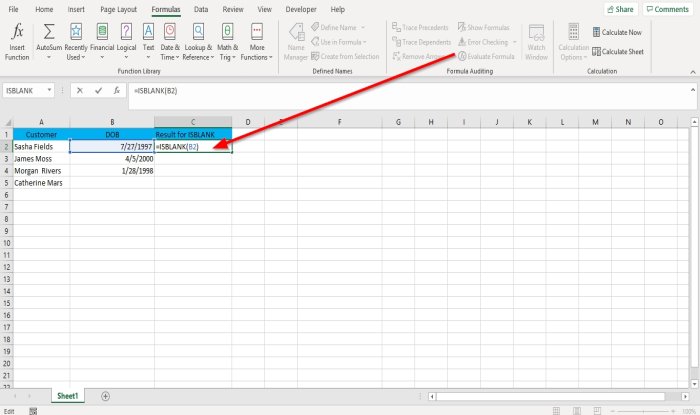This screenshot has height=415, width=700.
Task: Select column F header
Action: tap(340, 122)
